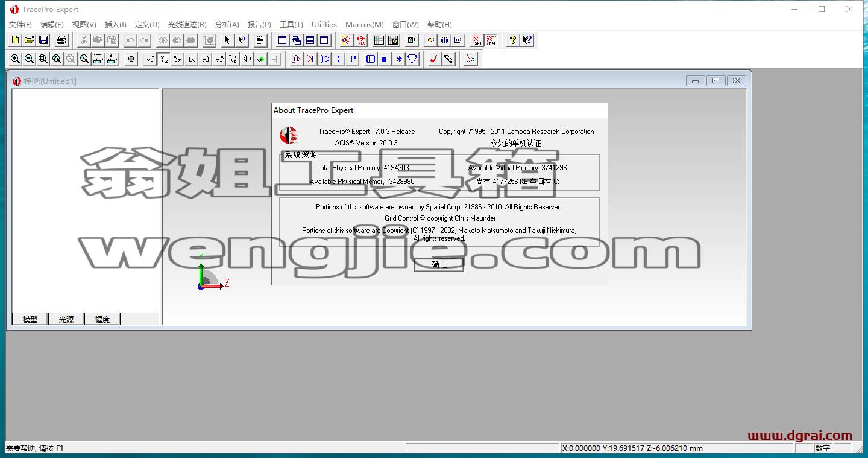Image resolution: width=868 pixels, height=458 pixels.
Task: Tile windows horizontally icon
Action: click(x=310, y=40)
